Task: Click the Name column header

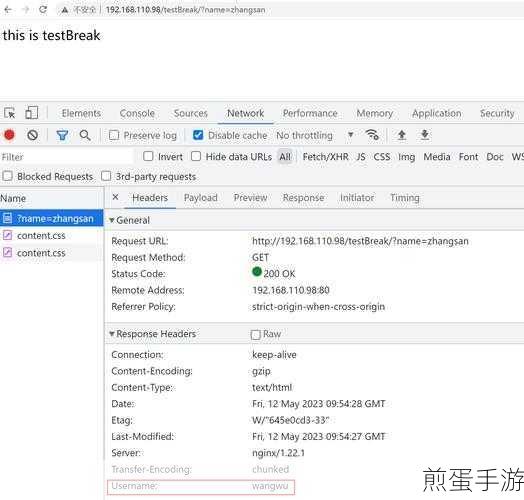Action: [x=51, y=198]
